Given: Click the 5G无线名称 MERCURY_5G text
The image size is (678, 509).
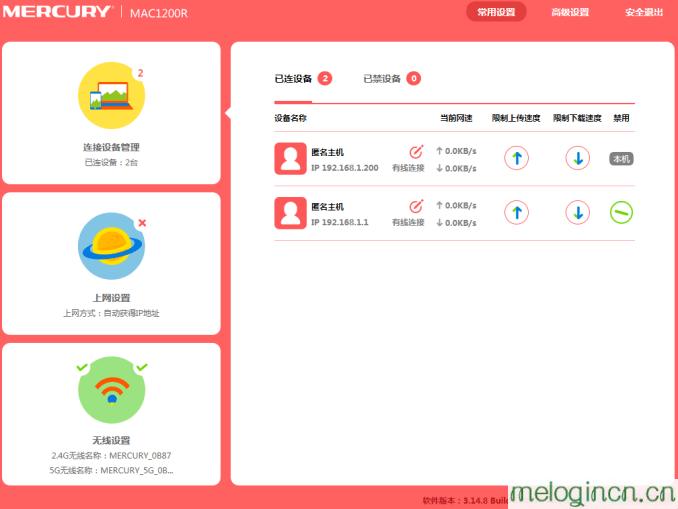Looking at the screenshot, I should [111, 470].
